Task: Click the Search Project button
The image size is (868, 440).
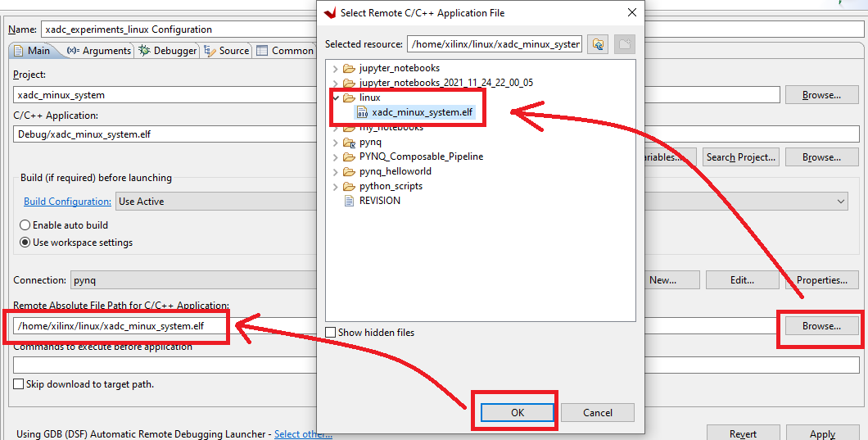Action: (741, 157)
